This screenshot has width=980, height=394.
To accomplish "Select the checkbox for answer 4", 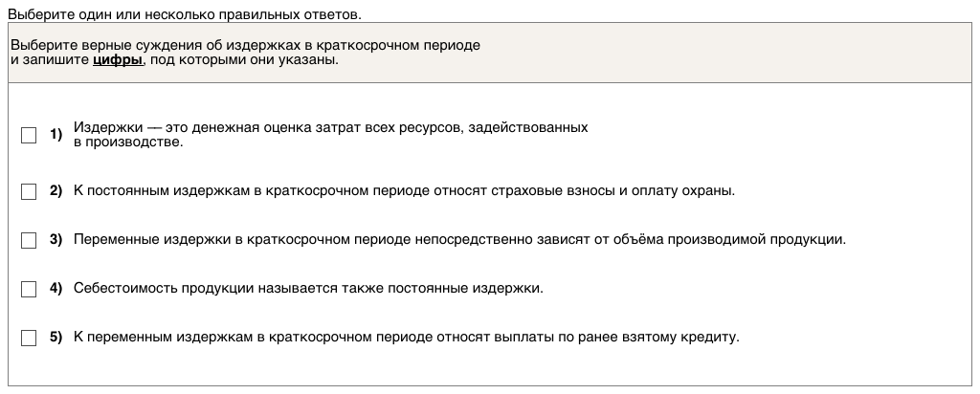I will [29, 289].
